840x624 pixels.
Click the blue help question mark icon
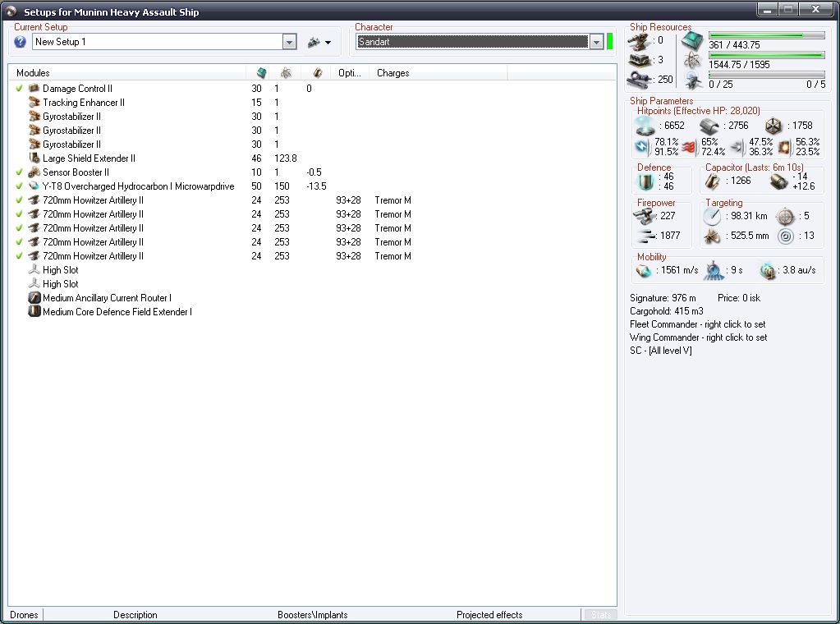pos(20,42)
